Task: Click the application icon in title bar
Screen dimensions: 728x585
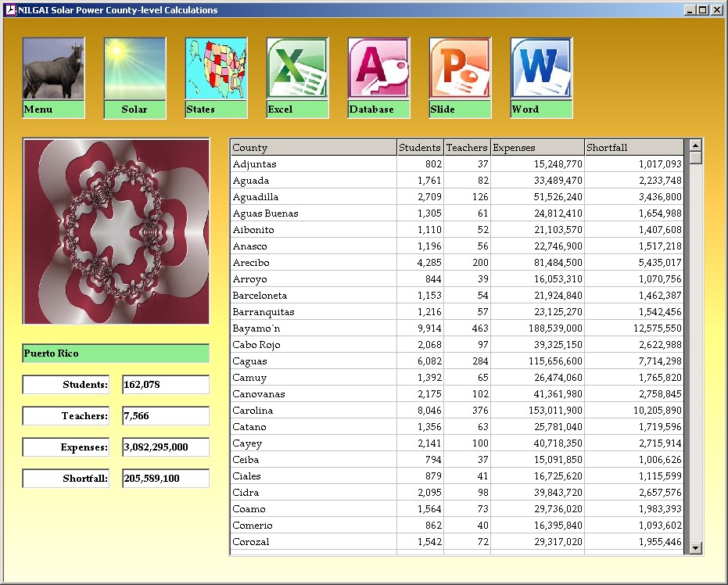Action: coord(10,10)
